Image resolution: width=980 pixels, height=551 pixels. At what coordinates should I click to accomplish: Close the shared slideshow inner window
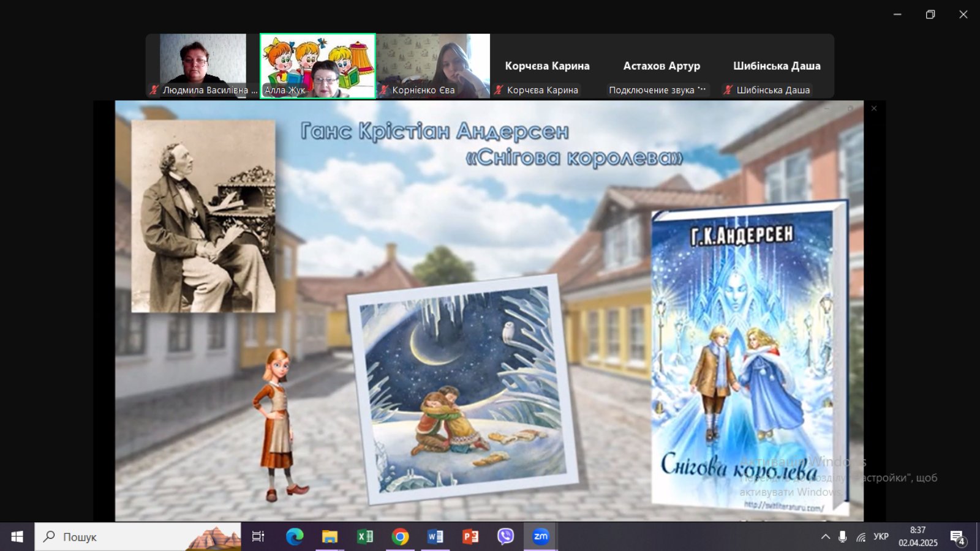pyautogui.click(x=874, y=108)
